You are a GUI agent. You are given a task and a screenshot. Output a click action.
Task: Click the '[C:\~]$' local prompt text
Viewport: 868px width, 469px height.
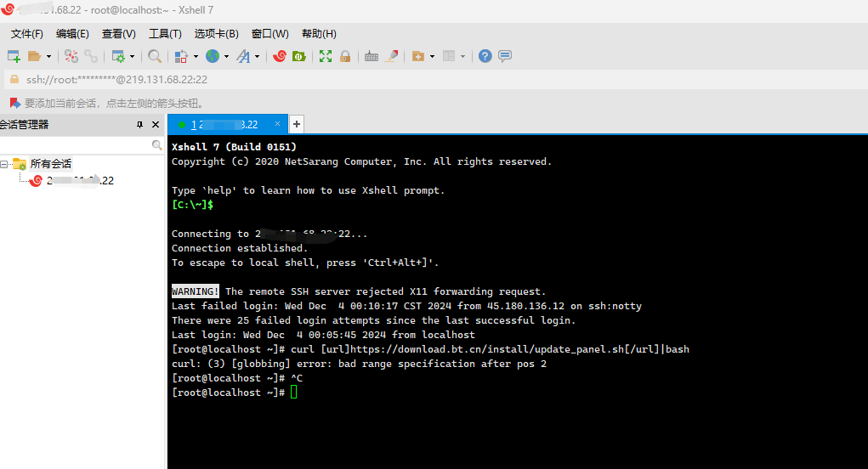pyautogui.click(x=193, y=205)
